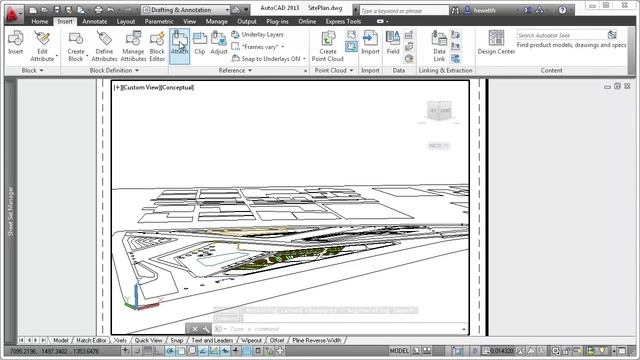Screen dimensions: 640x360
Task: Click the viewport scale value 0.014320
Action: [502, 351]
